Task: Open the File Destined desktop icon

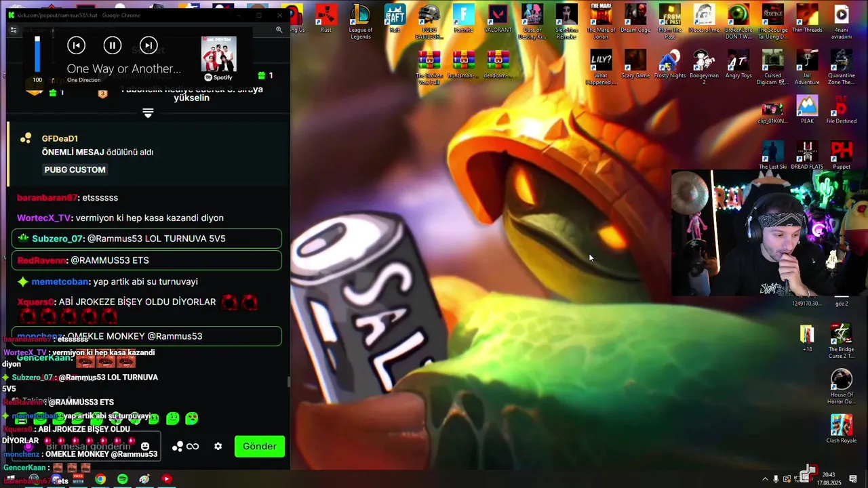Action: point(842,109)
